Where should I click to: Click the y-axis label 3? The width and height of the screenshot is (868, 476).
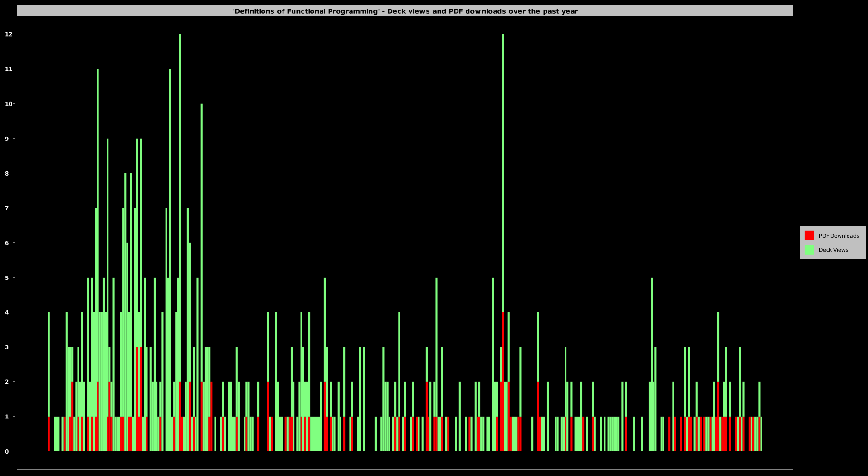7,347
